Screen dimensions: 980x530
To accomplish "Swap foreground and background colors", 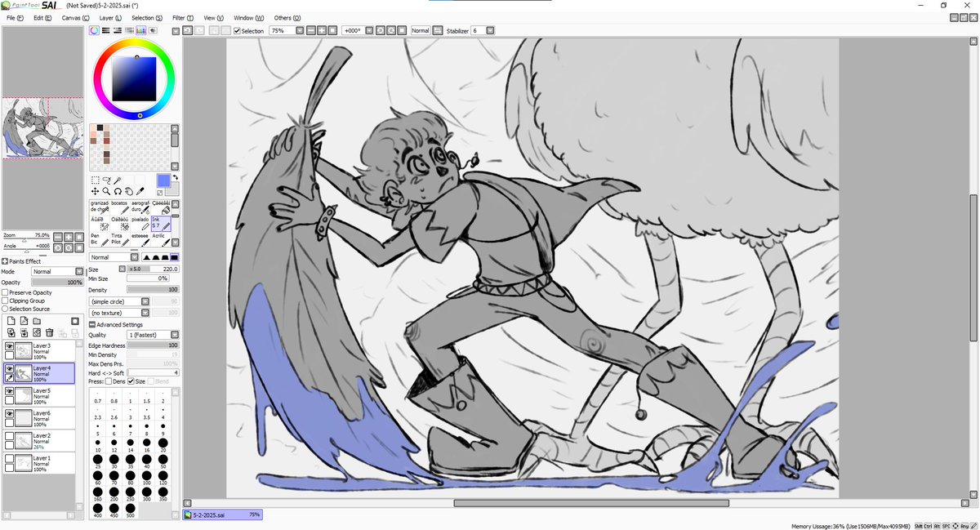I will click(175, 177).
